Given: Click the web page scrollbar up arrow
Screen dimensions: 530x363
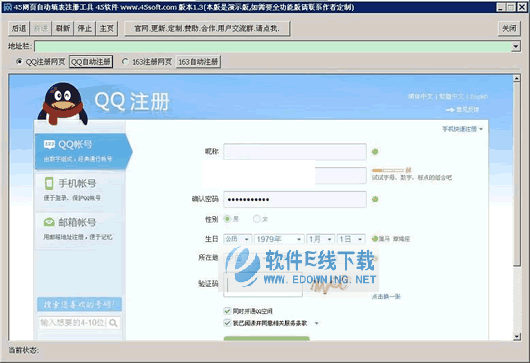Looking at the screenshot, I should click(516, 78).
